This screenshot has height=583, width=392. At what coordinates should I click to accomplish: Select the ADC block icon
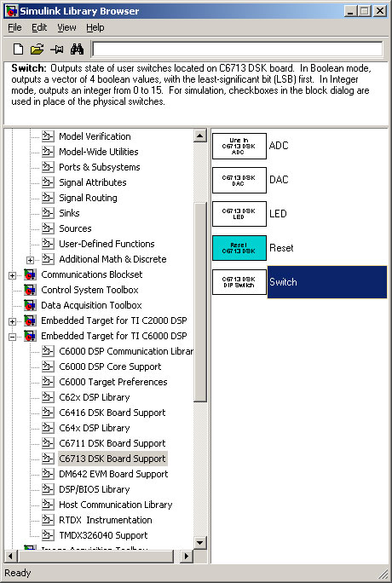click(x=239, y=146)
